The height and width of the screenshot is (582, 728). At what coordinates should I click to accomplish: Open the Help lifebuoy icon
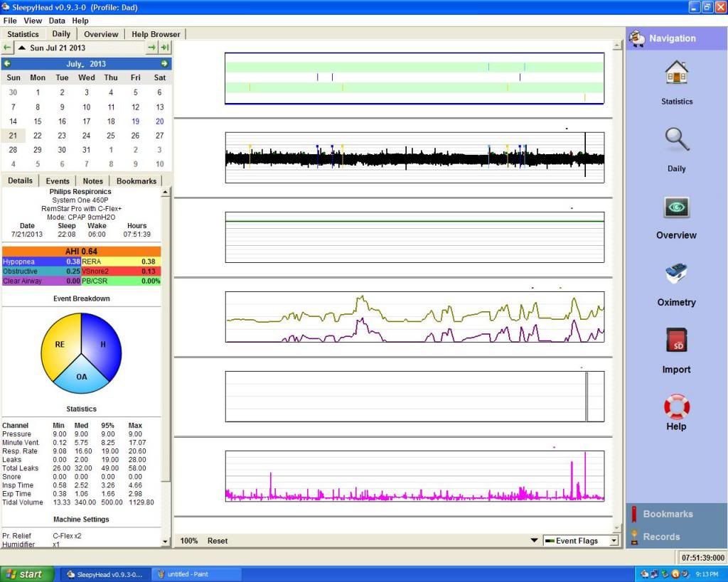(x=677, y=406)
